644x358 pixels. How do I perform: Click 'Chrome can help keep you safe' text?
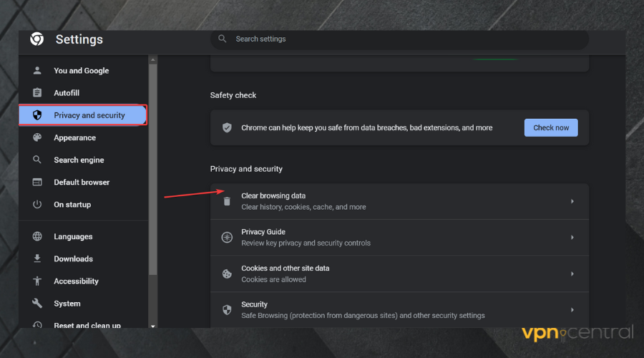(367, 128)
